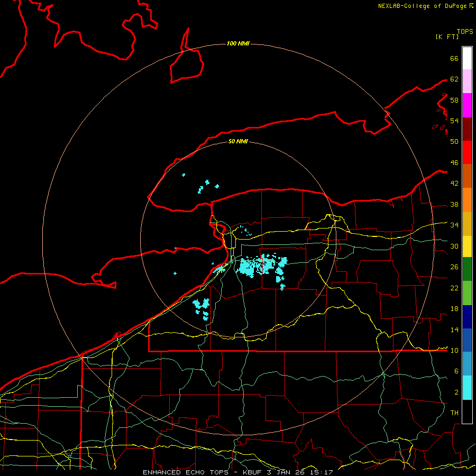
Task: Click the black TH threshold swatch
Action: coord(467,411)
